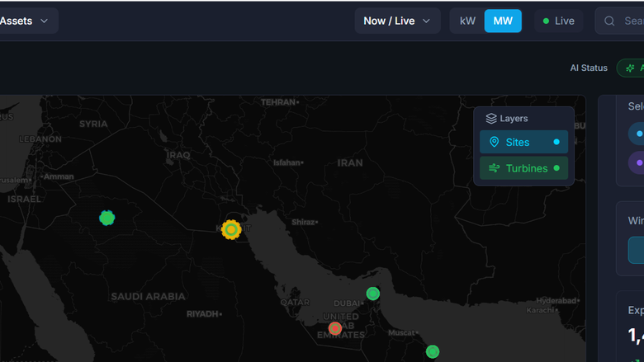Viewport: 644px width, 362px height.
Task: Select the green marker south of Muscat
Action: 433,351
